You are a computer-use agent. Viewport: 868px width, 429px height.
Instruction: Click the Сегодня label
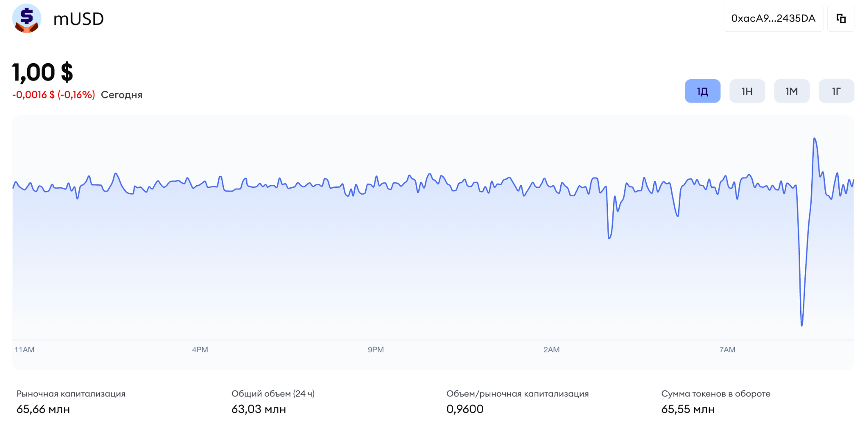(x=122, y=95)
